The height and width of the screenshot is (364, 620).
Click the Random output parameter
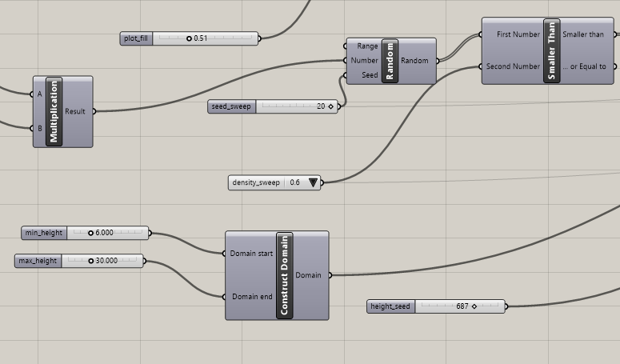(414, 61)
